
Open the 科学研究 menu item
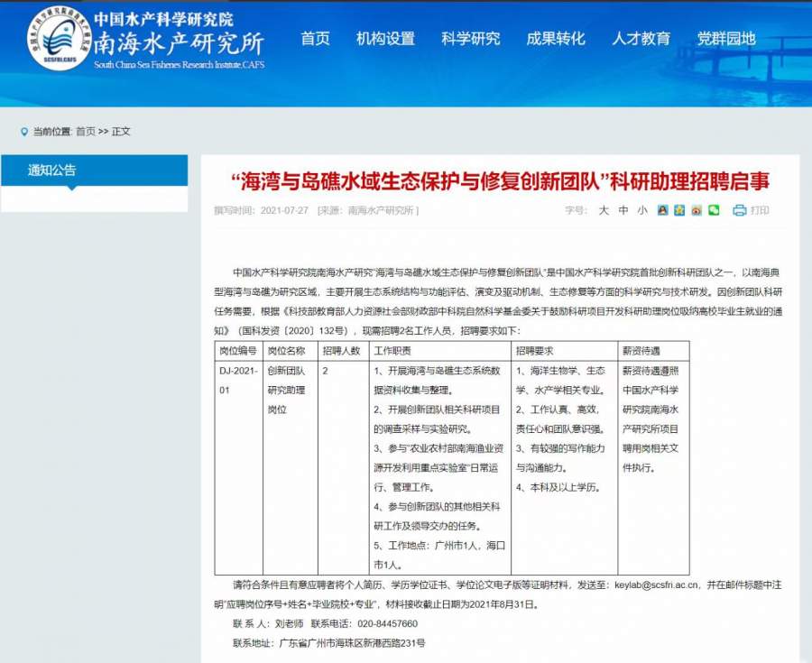[x=470, y=39]
